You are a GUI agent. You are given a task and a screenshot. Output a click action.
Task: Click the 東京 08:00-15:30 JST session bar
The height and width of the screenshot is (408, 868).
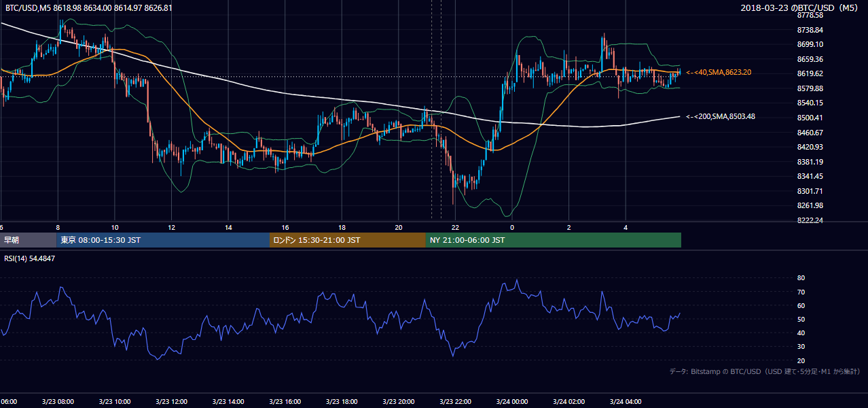pos(163,240)
